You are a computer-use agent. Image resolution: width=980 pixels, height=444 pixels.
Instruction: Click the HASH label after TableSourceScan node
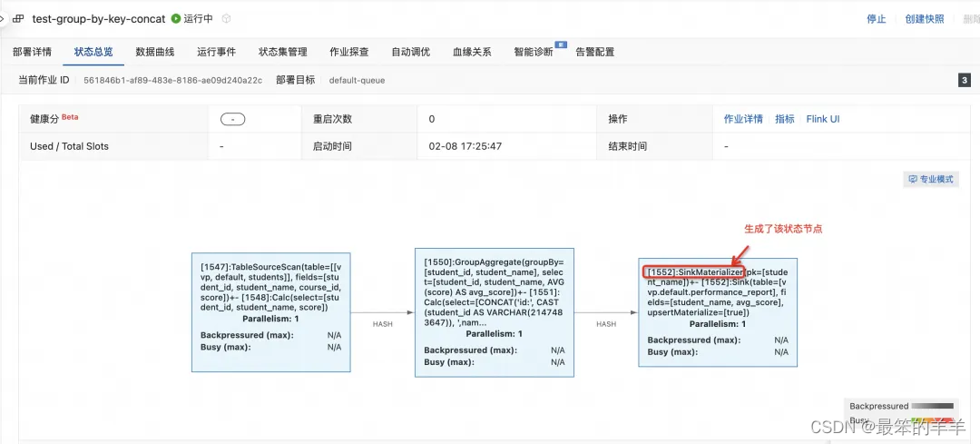point(383,324)
